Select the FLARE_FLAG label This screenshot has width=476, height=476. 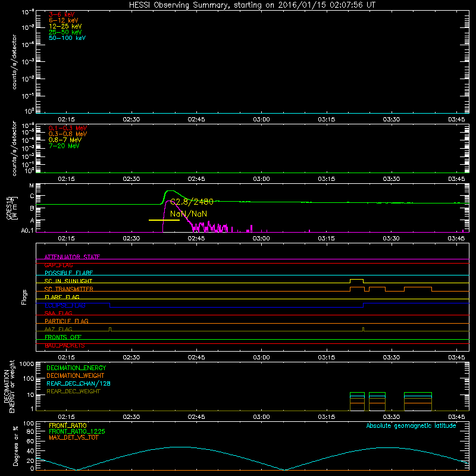(62, 297)
